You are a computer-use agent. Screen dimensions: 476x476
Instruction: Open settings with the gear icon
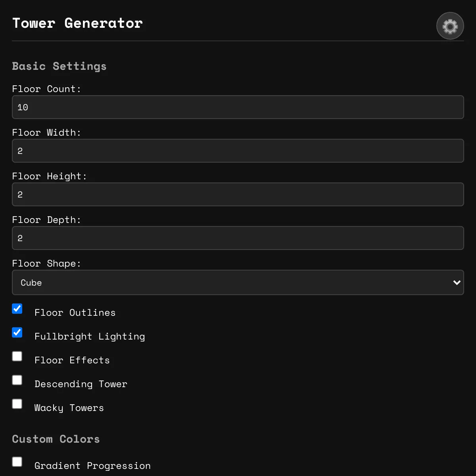click(450, 26)
